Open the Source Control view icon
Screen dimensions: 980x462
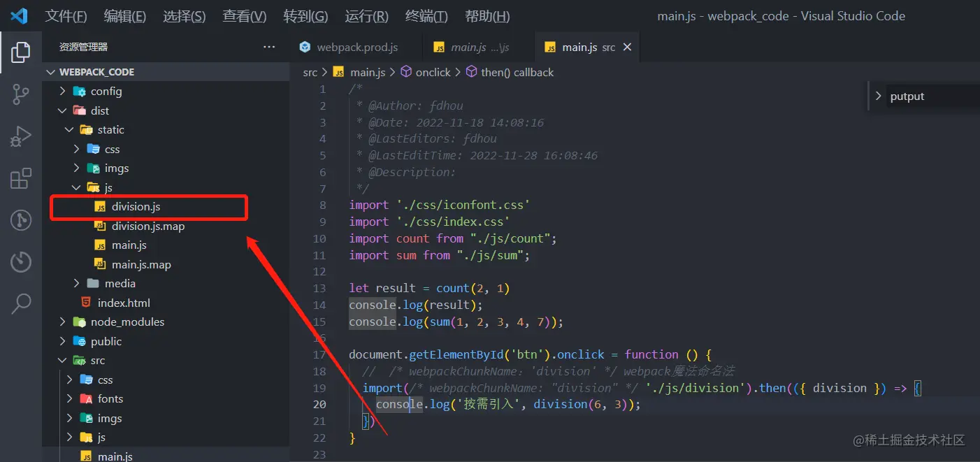point(21,94)
